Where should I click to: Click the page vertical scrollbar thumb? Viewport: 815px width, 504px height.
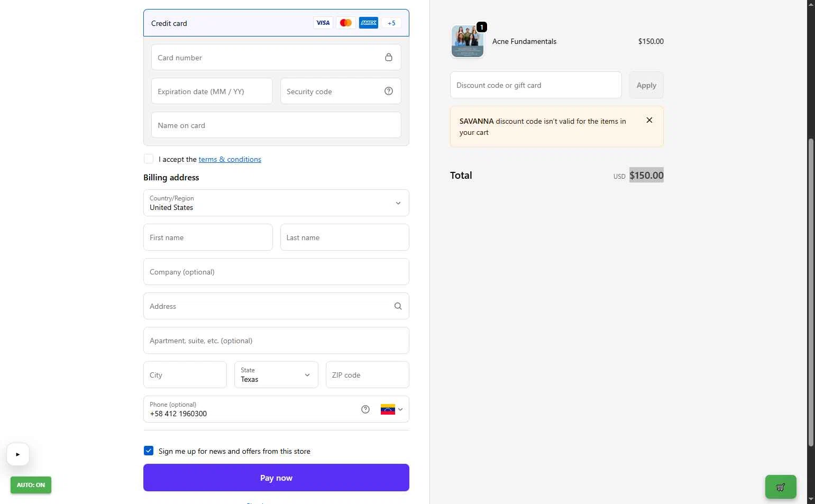pos(811,292)
